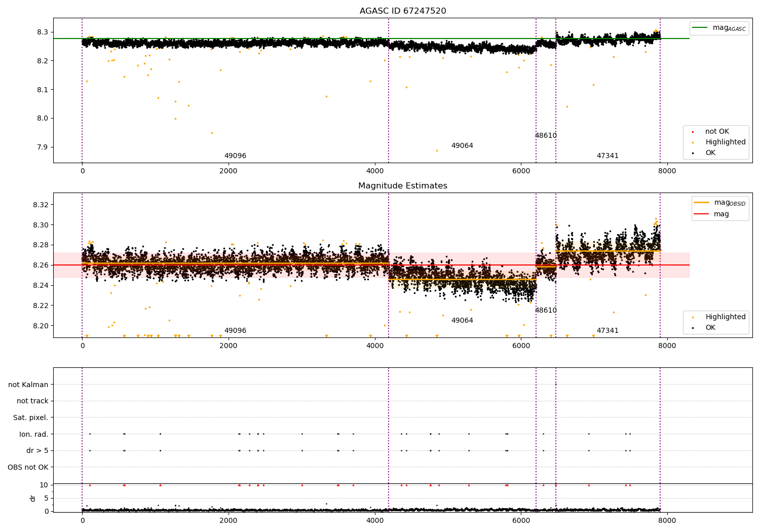The image size is (760, 532).
Task: Click the 8000 x-tick label under the middle plot
Action: [667, 346]
